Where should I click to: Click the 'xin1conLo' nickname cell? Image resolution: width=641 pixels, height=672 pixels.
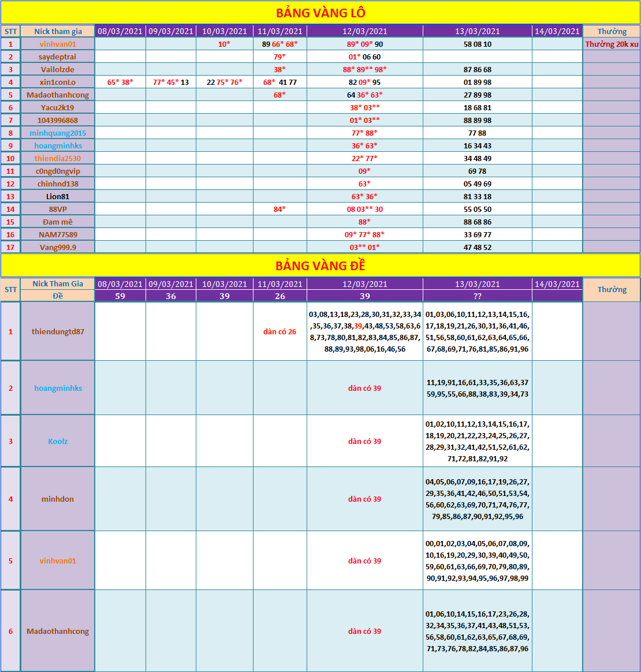pyautogui.click(x=58, y=83)
